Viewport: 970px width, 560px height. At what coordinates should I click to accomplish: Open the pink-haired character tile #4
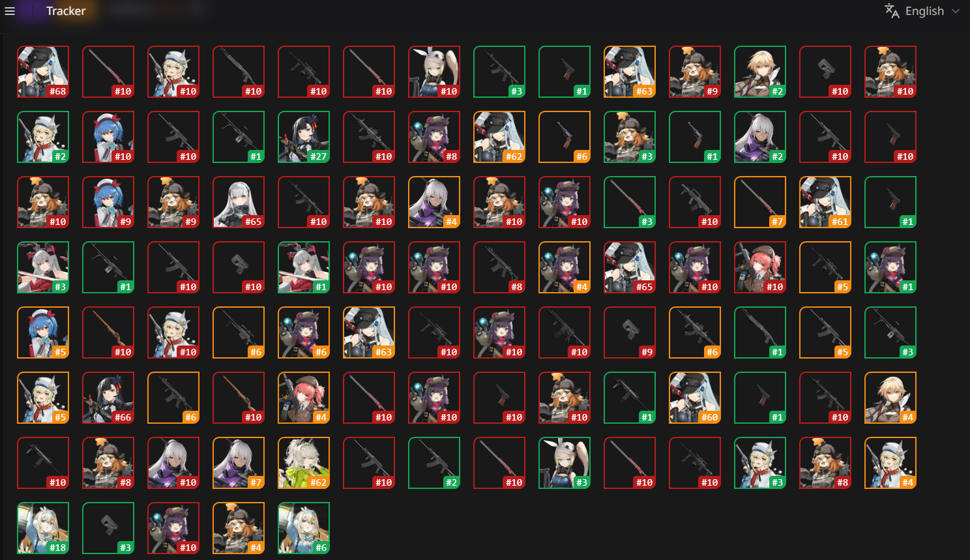[x=304, y=398]
